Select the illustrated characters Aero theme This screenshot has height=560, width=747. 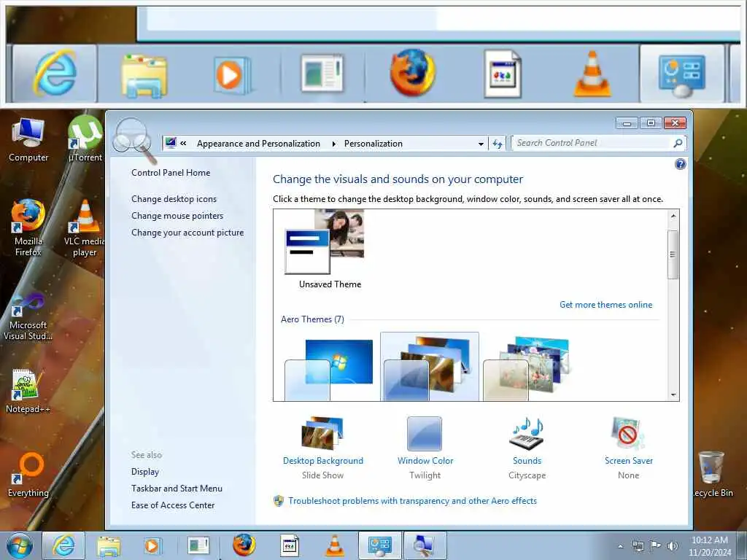[x=528, y=367]
